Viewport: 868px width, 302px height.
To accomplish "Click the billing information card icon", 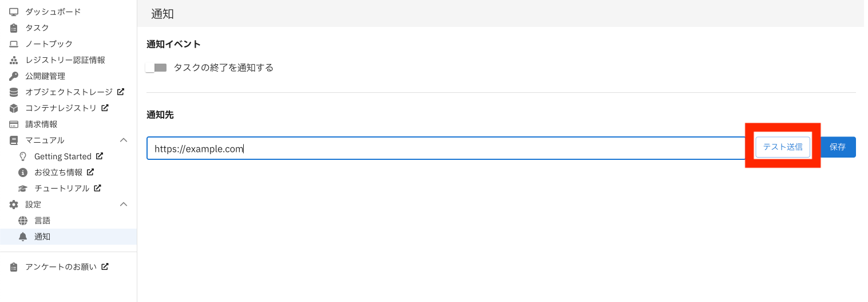I will pyautogui.click(x=14, y=124).
